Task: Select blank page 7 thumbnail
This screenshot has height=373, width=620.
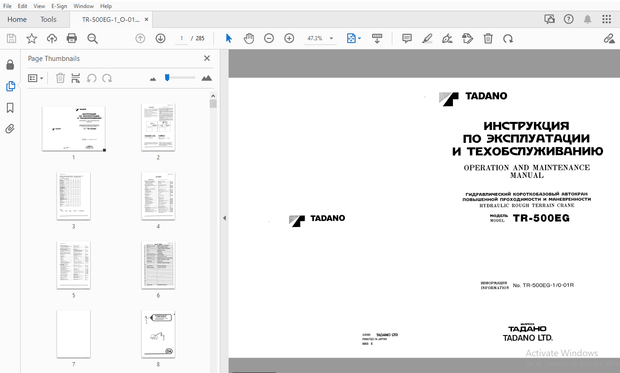Action: pyautogui.click(x=74, y=334)
